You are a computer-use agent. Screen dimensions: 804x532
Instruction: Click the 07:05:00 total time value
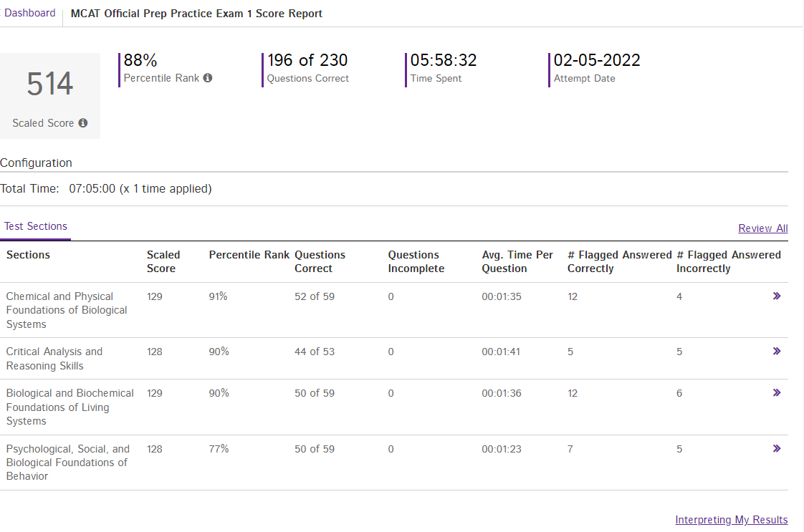[x=92, y=188]
